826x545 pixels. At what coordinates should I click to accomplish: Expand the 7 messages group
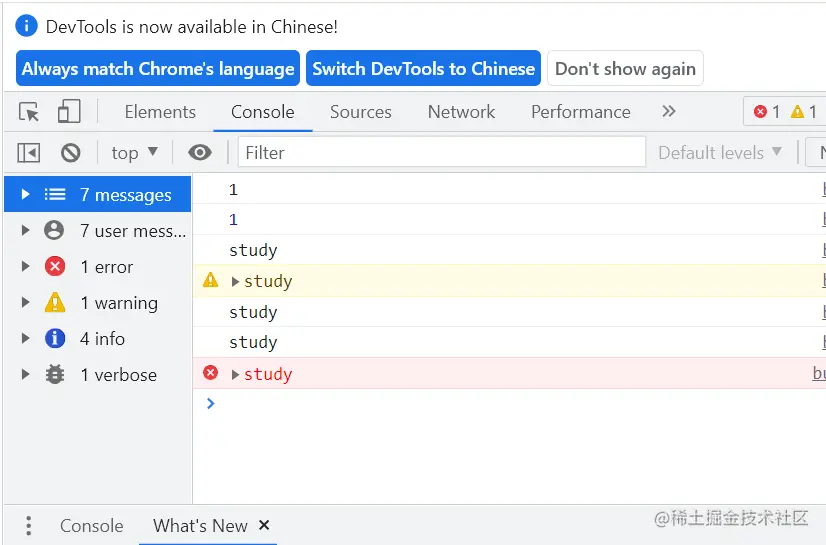(26, 195)
